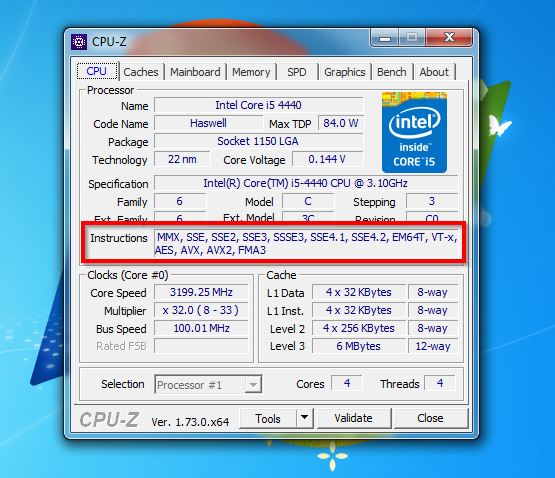Image resolution: width=555 pixels, height=478 pixels.
Task: Open the Processor #1 selection dropdown
Action: tap(208, 384)
